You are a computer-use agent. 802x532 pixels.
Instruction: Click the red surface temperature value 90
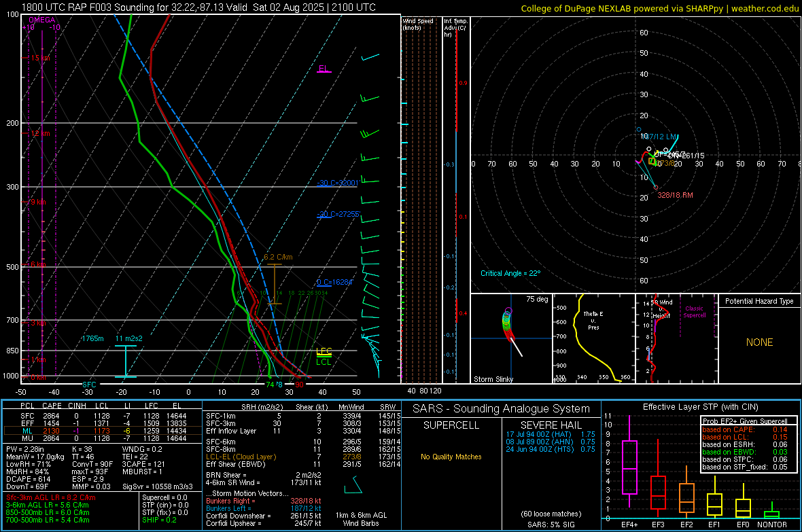pyautogui.click(x=299, y=385)
